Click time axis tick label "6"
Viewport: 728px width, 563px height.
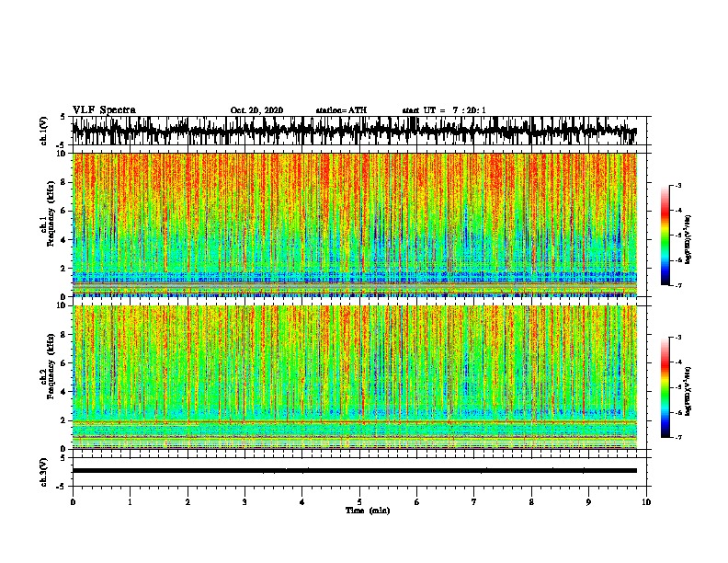pos(417,502)
